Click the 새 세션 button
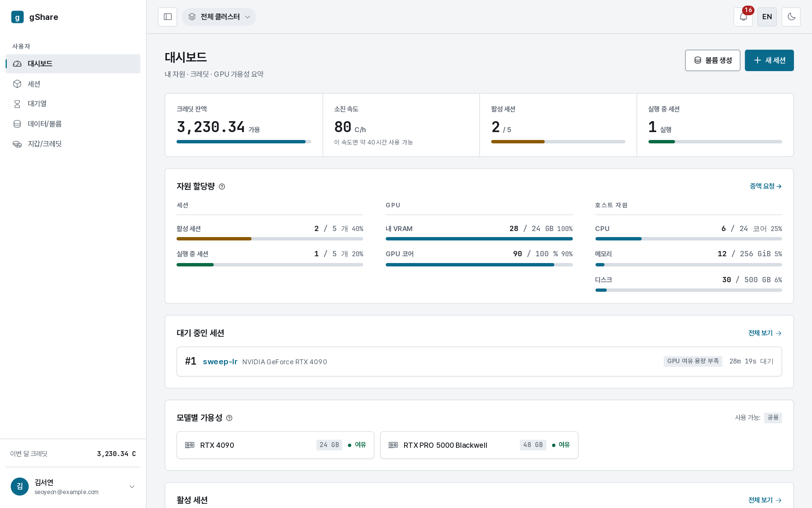The height and width of the screenshot is (508, 812). [770, 60]
